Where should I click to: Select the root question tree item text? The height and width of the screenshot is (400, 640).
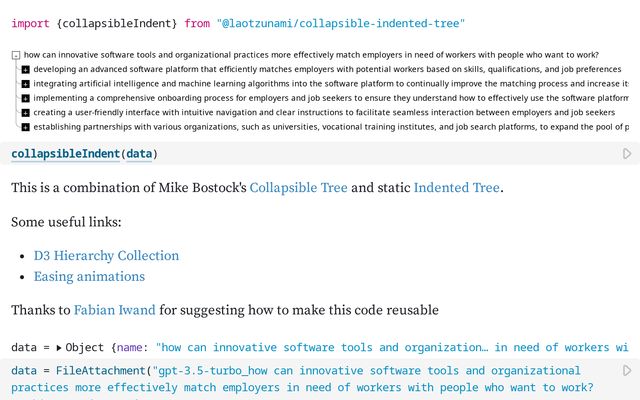tap(311, 55)
